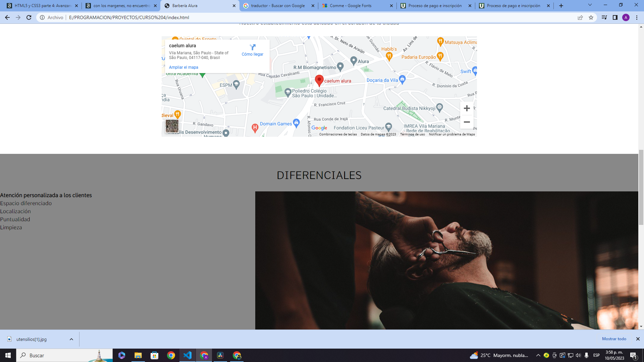Click the back navigation arrow icon
Viewport: 644px width, 362px height.
click(7, 17)
